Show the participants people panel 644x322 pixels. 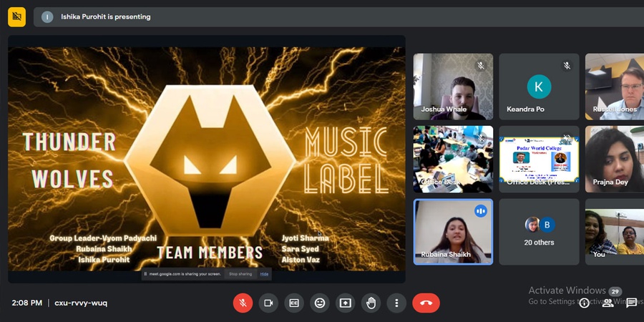tap(608, 303)
